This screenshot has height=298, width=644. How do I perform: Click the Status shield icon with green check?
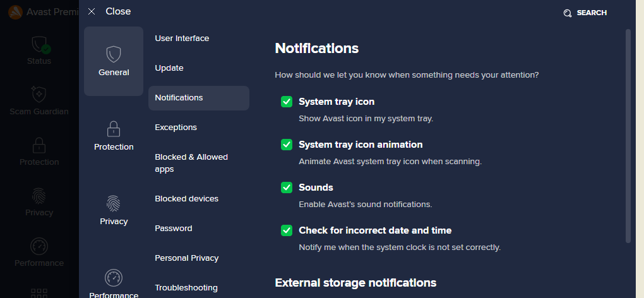pos(40,45)
